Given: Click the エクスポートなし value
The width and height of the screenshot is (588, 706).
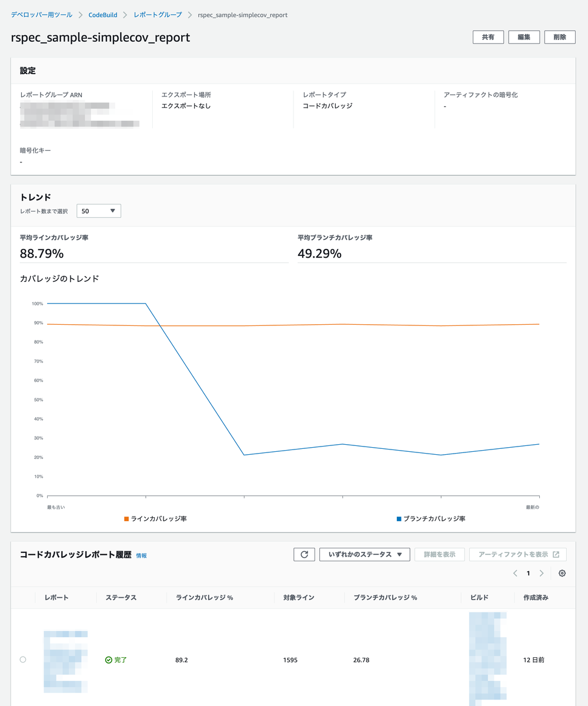Looking at the screenshot, I should (186, 106).
